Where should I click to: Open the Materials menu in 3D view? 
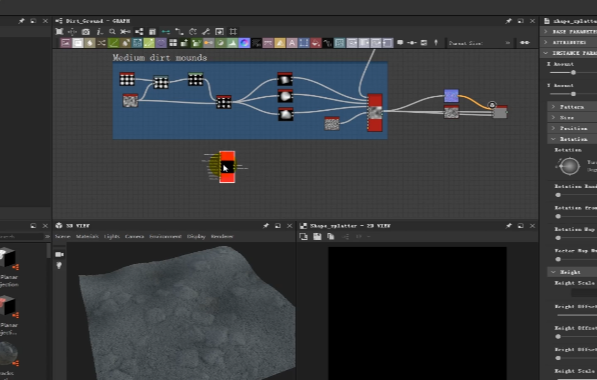(87, 236)
